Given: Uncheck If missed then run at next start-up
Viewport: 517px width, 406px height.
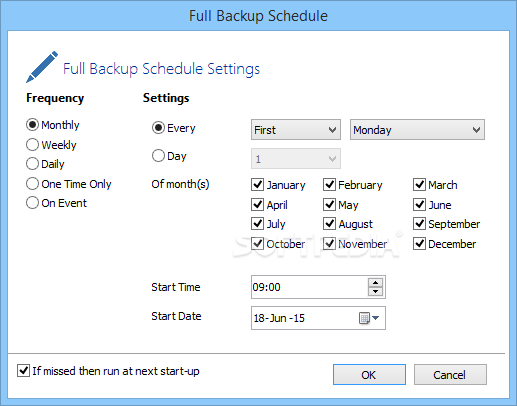Looking at the screenshot, I should click(23, 370).
